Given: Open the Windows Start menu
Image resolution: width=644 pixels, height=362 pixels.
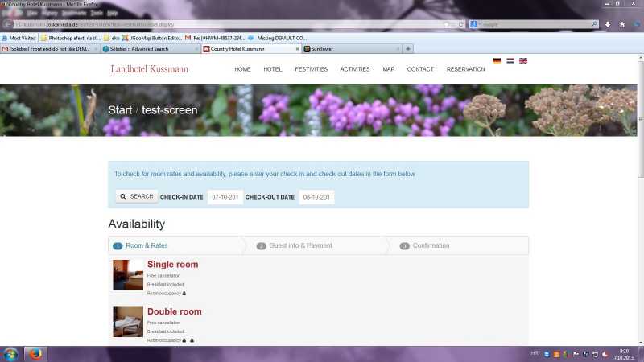Looking at the screenshot, I should tap(11, 354).
